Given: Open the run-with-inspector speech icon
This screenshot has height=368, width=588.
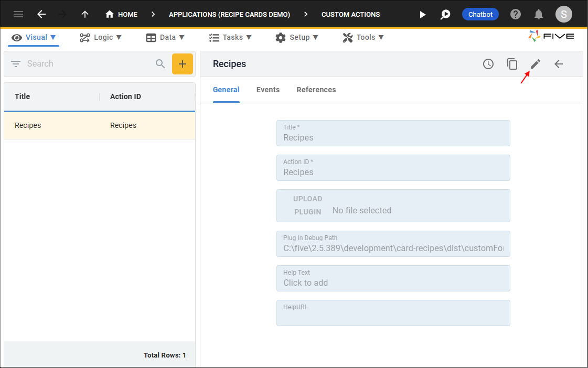Looking at the screenshot, I should (445, 15).
